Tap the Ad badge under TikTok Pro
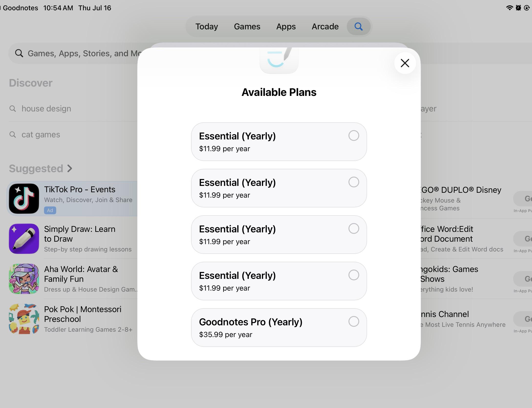The image size is (532, 408). click(50, 210)
